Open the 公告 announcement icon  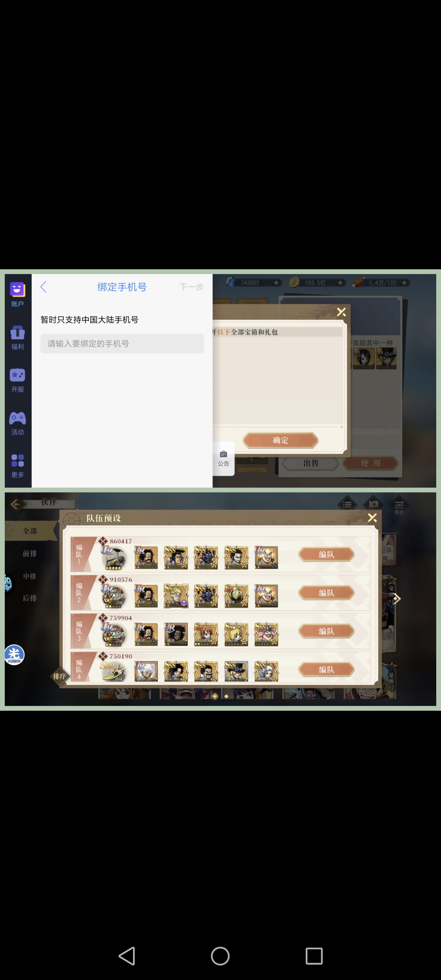[x=223, y=458]
